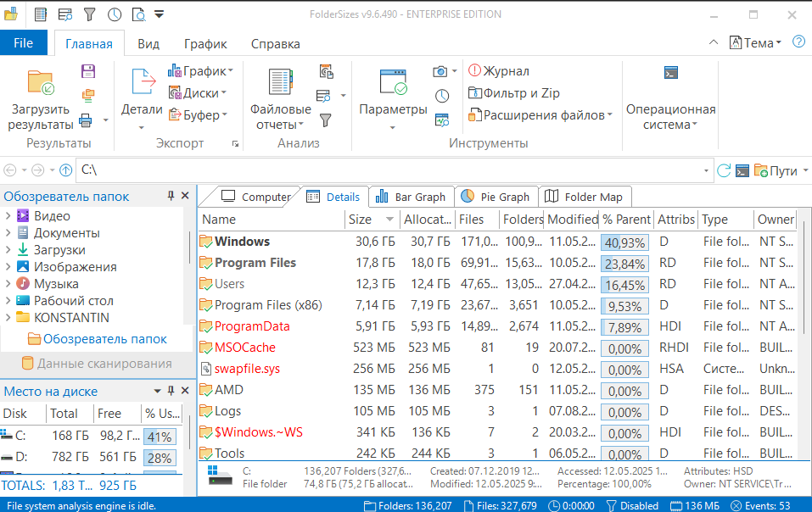Click the clock icon in quick access toolbar
Viewport: 812px width, 512px height.
(x=115, y=14)
